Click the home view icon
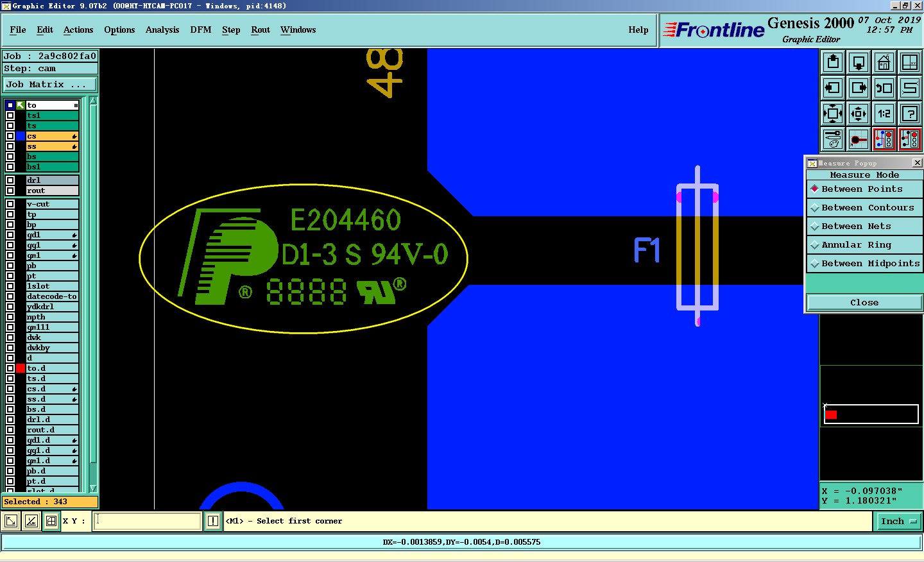The height and width of the screenshot is (562, 924). pyautogui.click(x=884, y=62)
